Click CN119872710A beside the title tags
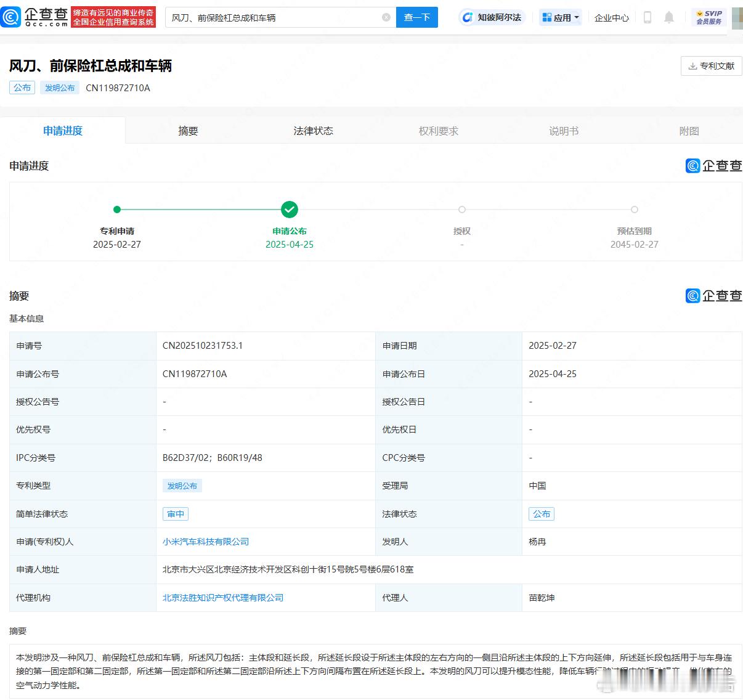Screen dimensions: 743x700 (118, 87)
